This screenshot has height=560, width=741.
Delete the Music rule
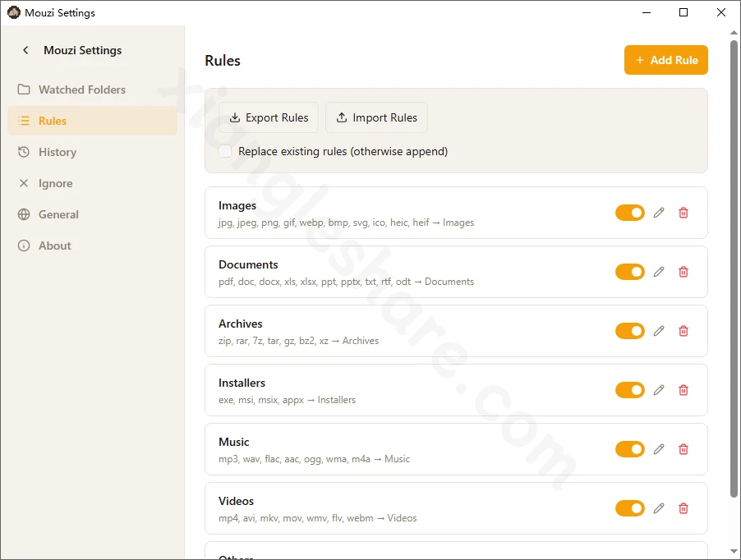pos(683,449)
